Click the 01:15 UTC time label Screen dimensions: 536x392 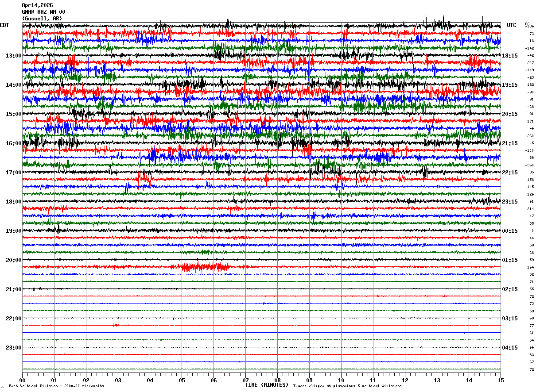[510, 260]
